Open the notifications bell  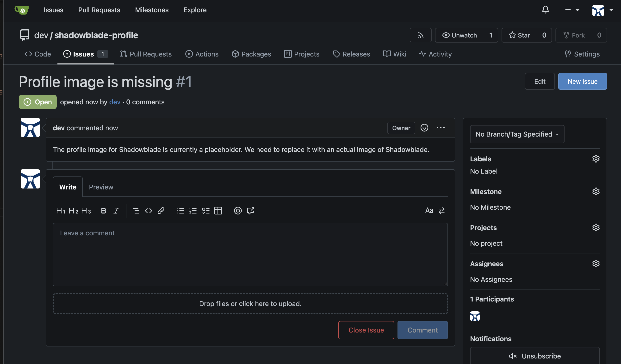click(x=545, y=10)
